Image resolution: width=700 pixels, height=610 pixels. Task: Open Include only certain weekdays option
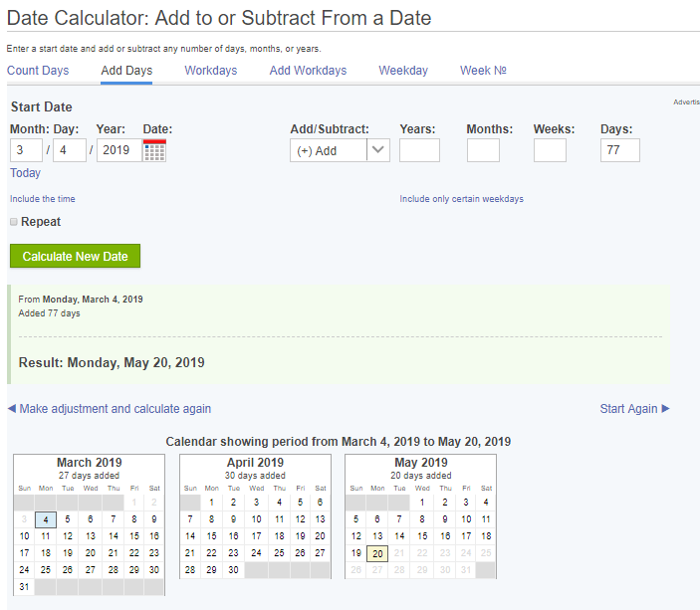(461, 199)
